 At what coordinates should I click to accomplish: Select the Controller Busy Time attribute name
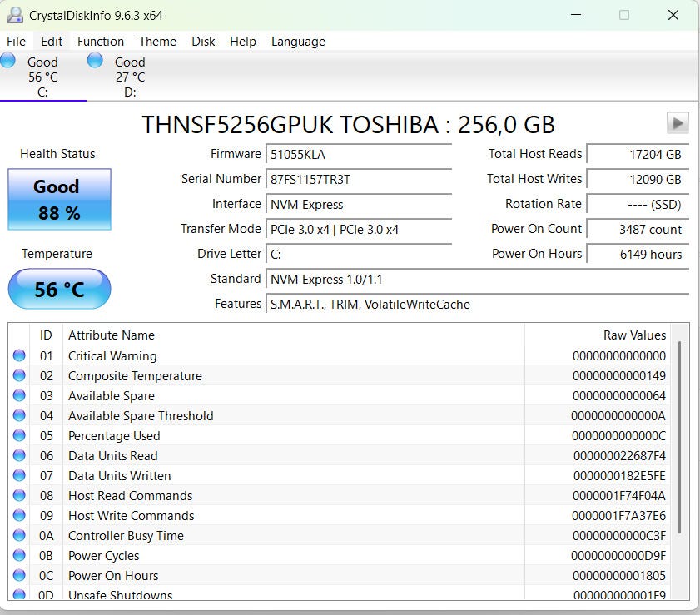coord(126,536)
